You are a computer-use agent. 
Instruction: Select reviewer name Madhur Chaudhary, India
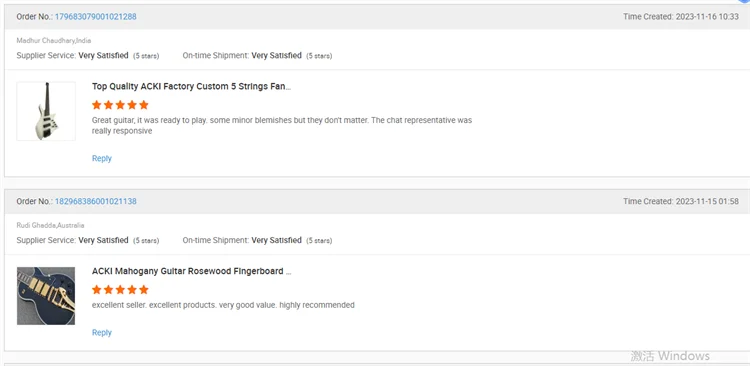[54, 41]
